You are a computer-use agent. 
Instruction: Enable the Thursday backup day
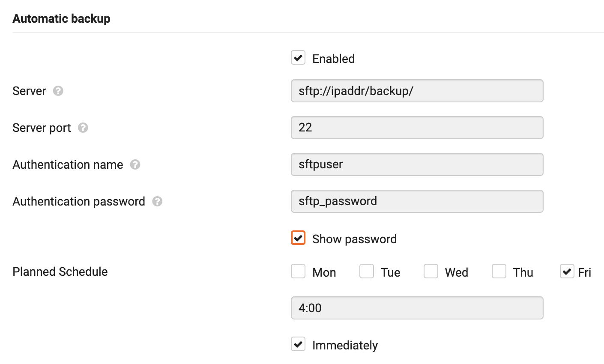(499, 271)
